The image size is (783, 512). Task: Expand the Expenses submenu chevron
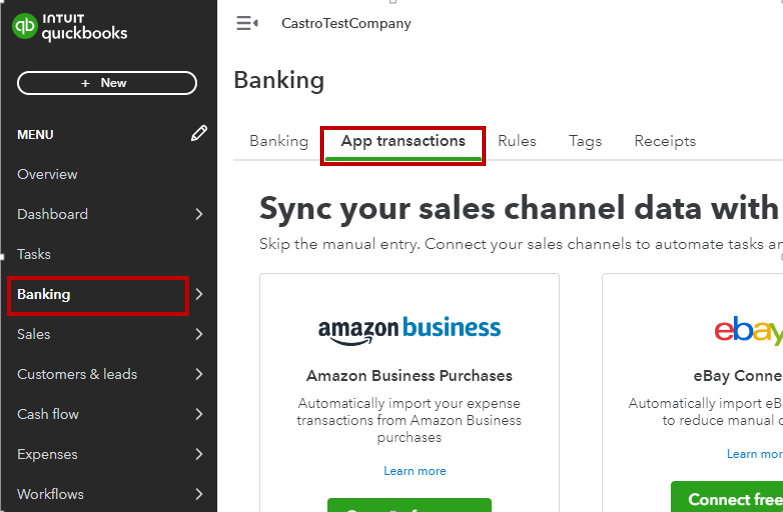point(199,454)
